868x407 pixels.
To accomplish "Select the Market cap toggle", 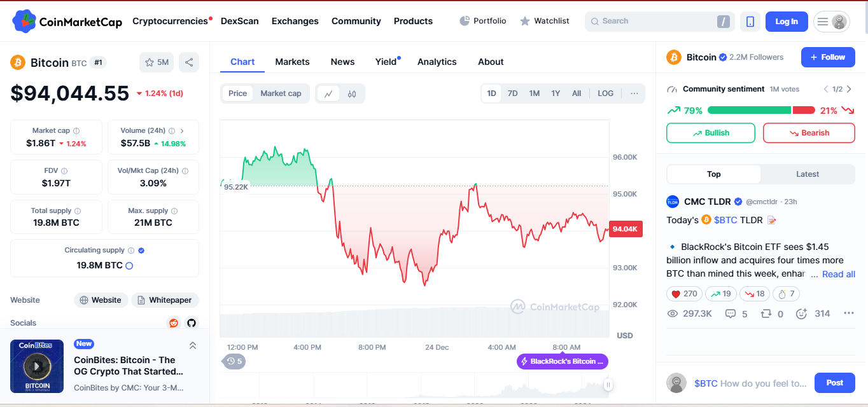I will (x=281, y=93).
